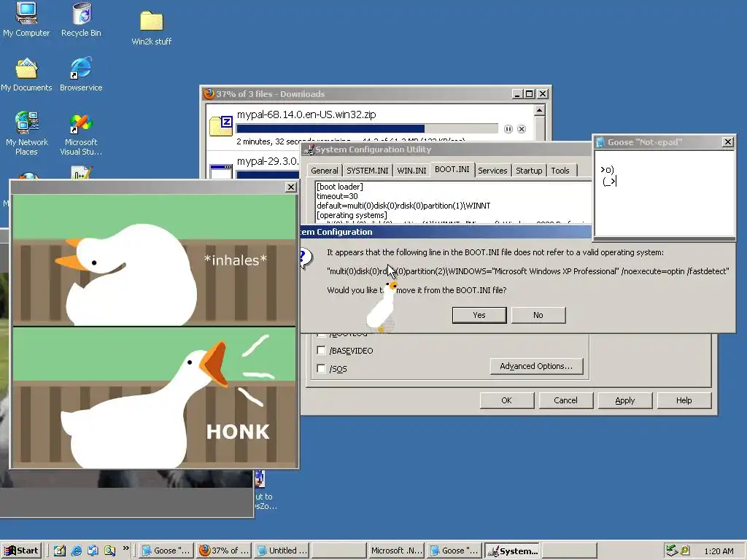
Task: Click the folder search quick launch icon
Action: (109, 551)
